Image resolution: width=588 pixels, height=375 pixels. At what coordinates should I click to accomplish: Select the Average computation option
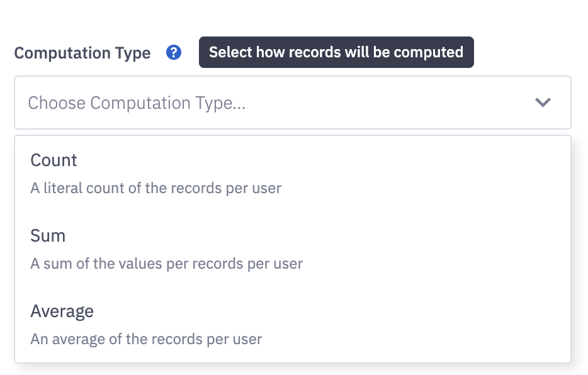point(292,324)
